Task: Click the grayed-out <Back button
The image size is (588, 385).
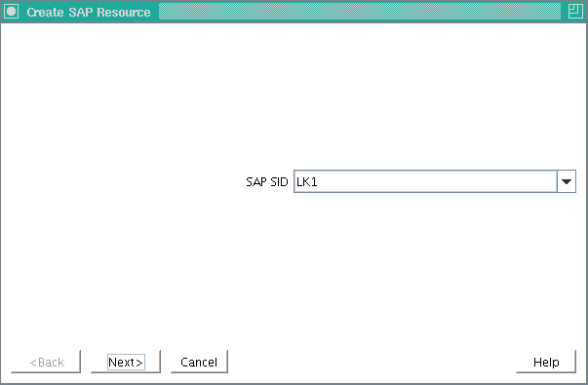Action: [x=46, y=362]
